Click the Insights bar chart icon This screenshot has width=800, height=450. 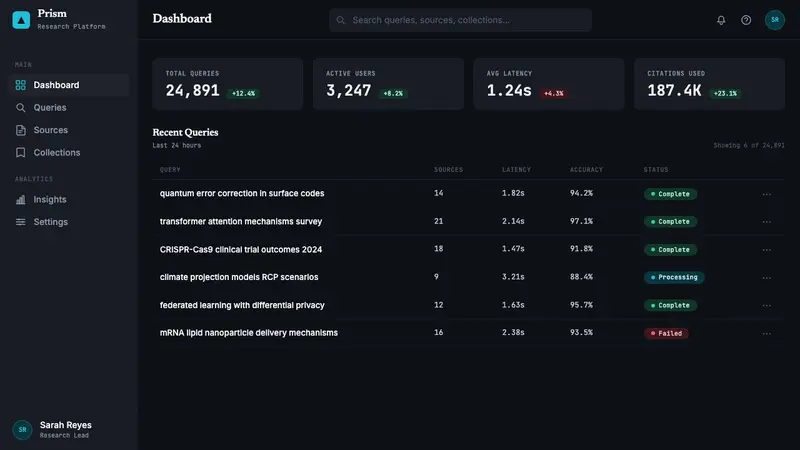pos(20,199)
